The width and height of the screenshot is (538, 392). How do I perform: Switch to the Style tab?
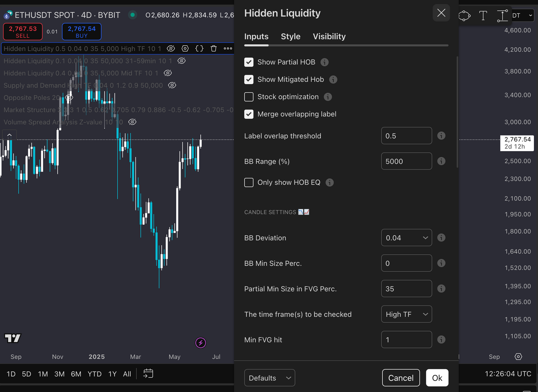(x=290, y=36)
